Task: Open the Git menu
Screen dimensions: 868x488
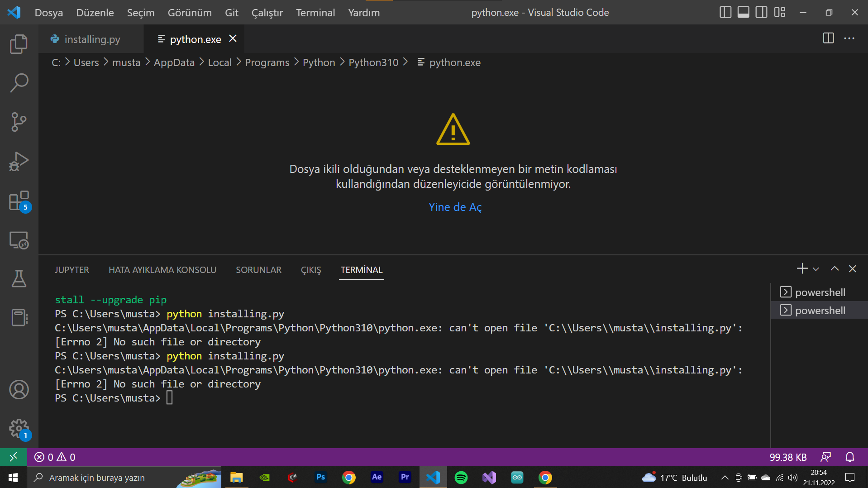Action: click(x=232, y=13)
